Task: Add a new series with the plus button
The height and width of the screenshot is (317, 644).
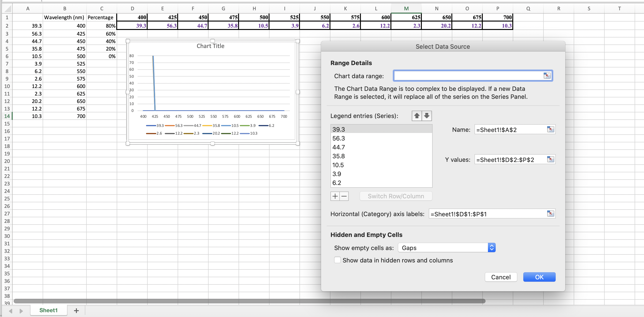Action: click(335, 196)
